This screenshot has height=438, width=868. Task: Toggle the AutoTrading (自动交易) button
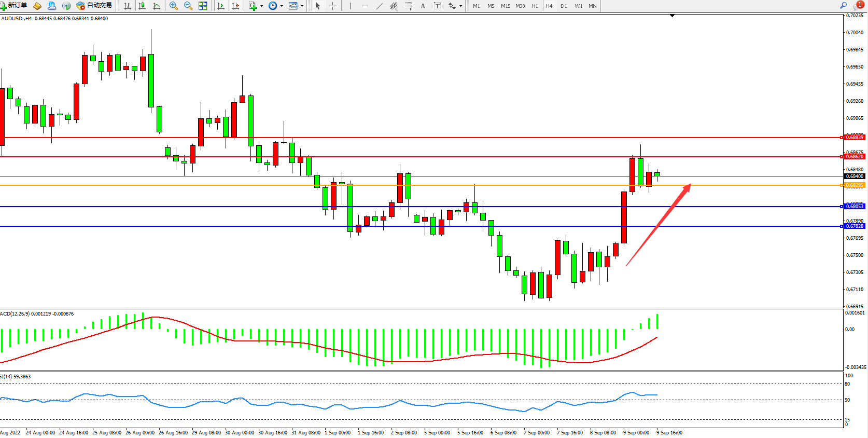pyautogui.click(x=94, y=6)
